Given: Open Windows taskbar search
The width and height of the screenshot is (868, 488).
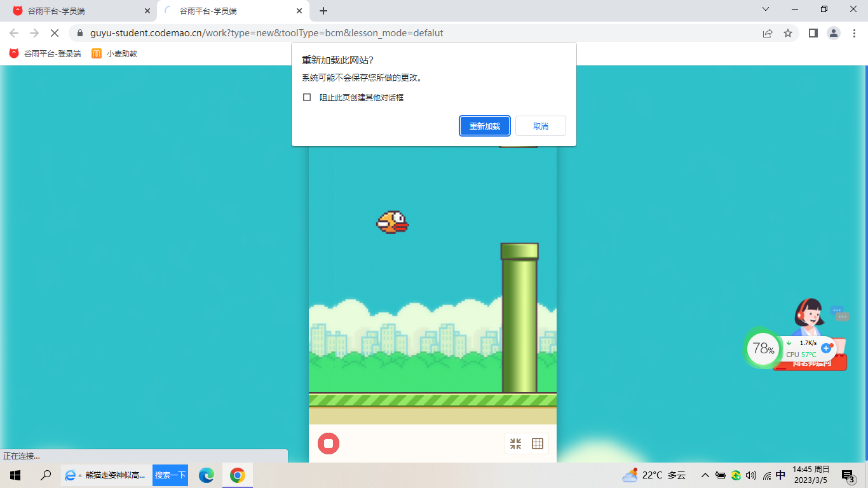Looking at the screenshot, I should point(46,475).
